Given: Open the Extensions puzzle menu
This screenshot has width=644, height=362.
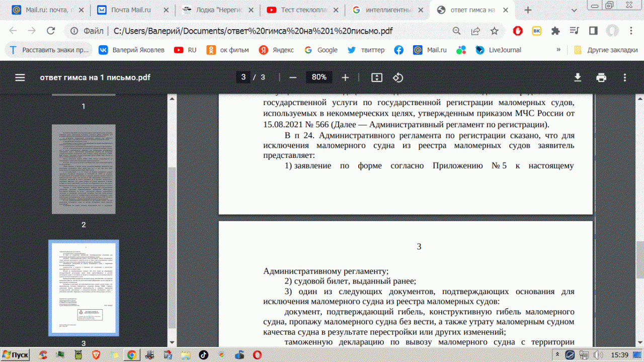Looking at the screenshot, I should point(555,31).
